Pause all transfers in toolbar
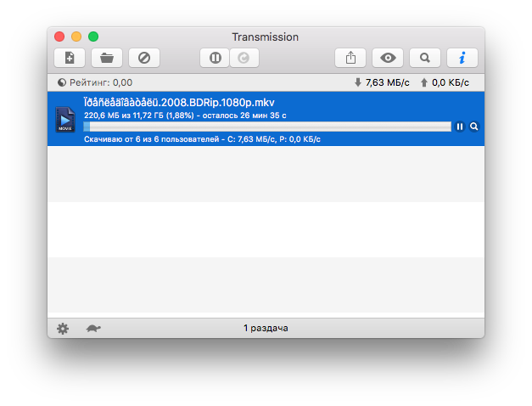This screenshot has width=532, height=406. pos(215,58)
